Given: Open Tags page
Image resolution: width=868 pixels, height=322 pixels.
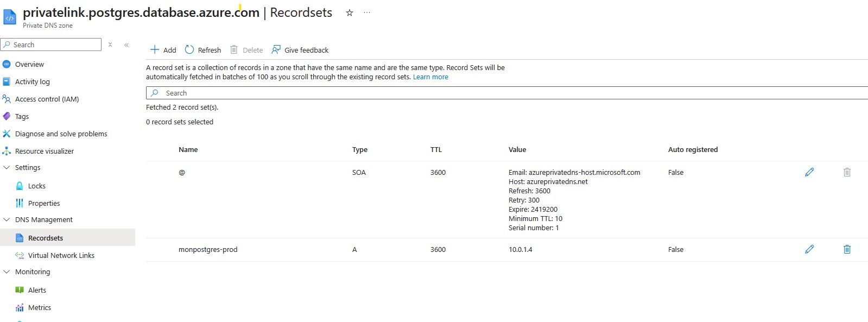Looking at the screenshot, I should 22,116.
